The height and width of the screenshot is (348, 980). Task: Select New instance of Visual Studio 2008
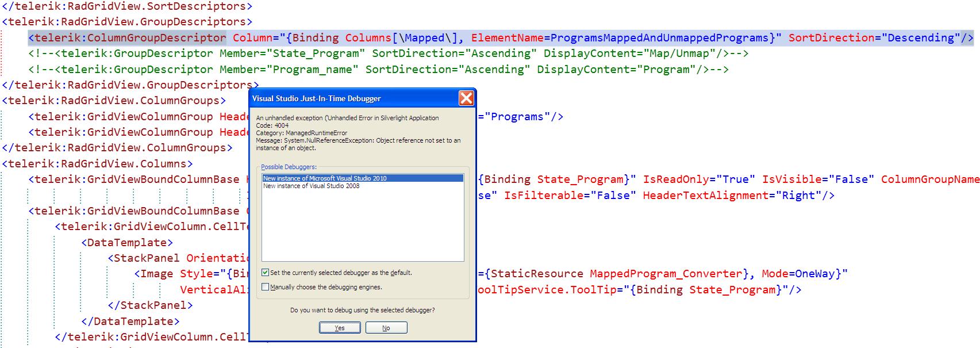pos(363,186)
